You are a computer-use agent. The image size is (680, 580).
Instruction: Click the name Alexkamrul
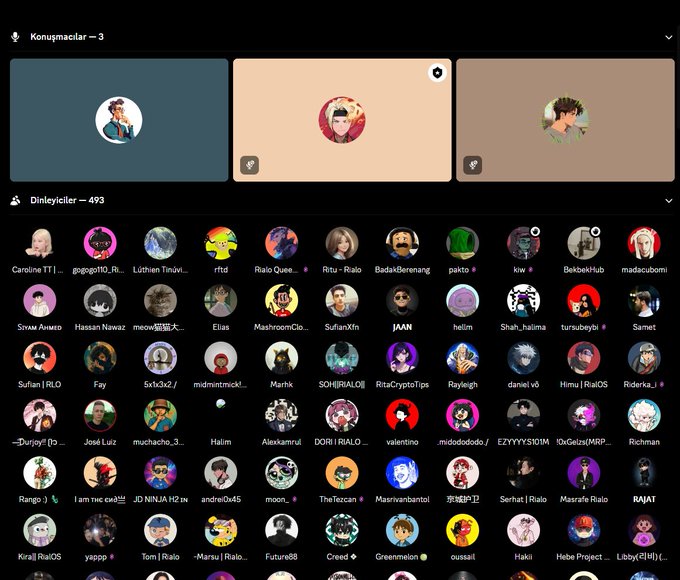pyautogui.click(x=281, y=442)
